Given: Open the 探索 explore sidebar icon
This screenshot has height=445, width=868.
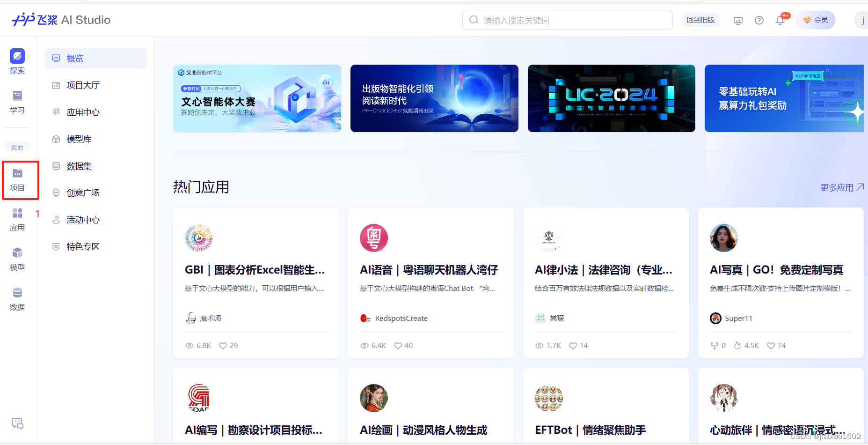Looking at the screenshot, I should tap(17, 61).
